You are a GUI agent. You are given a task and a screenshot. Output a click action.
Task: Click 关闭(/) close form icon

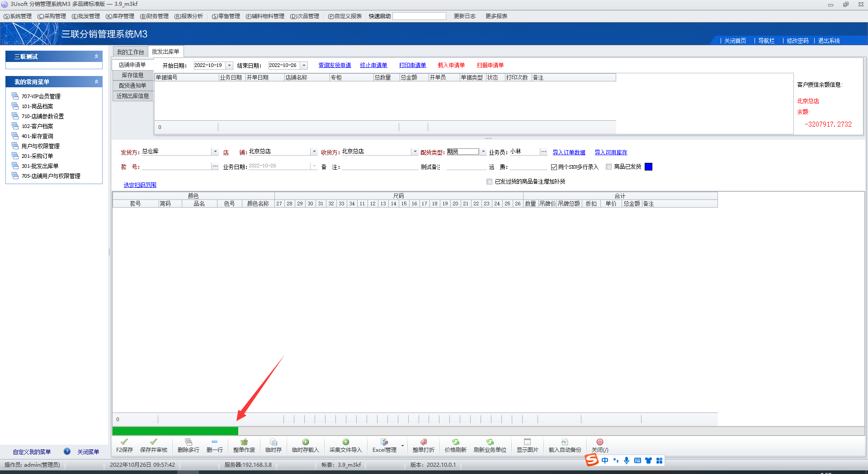[600, 442]
